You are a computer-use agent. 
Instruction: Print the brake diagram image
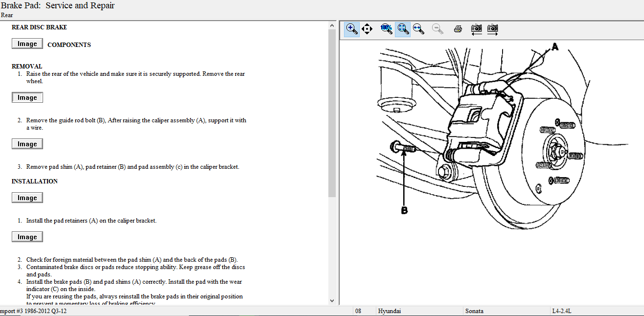(458, 29)
